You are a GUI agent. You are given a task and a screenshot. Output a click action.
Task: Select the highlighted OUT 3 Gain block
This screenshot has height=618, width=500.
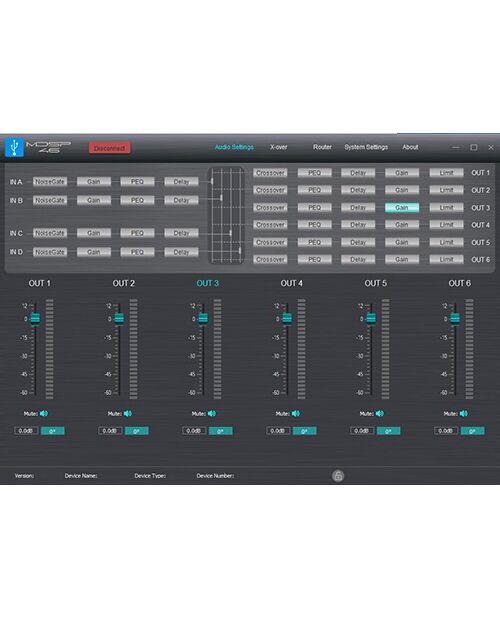[401, 207]
